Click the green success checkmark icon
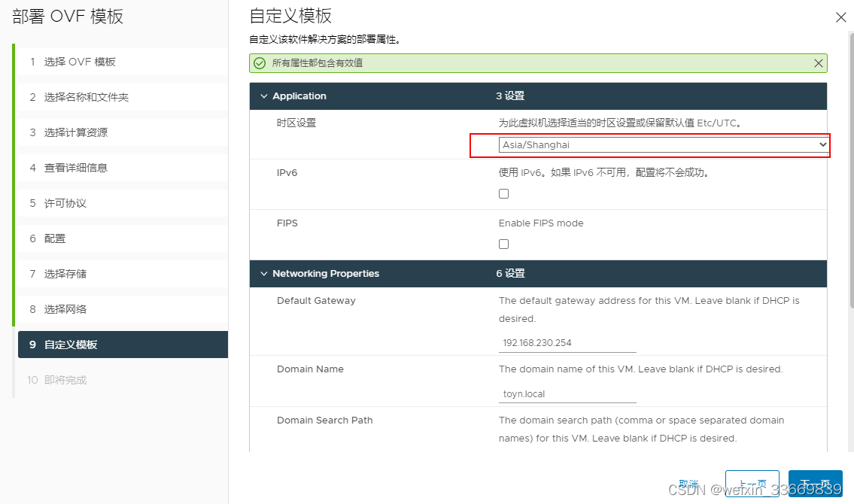Viewport: 854px width, 504px height. pos(260,63)
